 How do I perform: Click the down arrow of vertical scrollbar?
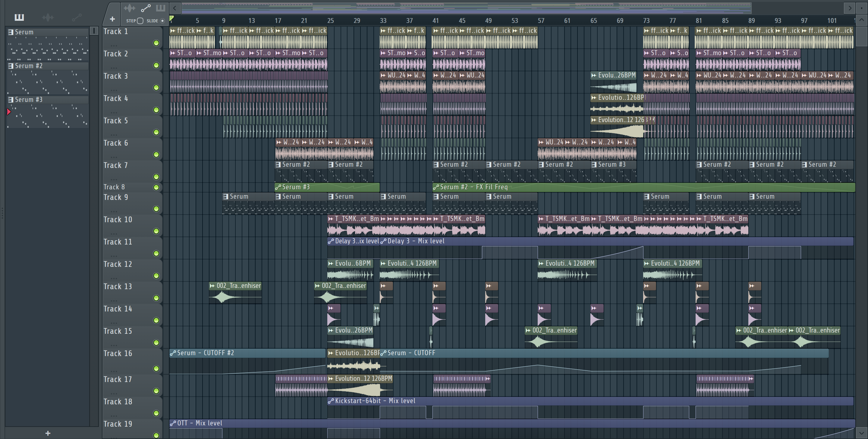point(862,432)
